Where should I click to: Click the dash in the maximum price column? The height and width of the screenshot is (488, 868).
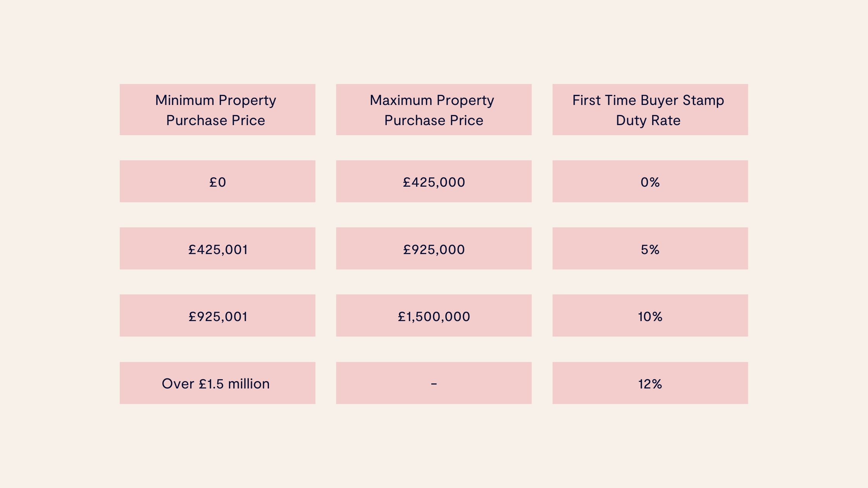[x=434, y=384]
